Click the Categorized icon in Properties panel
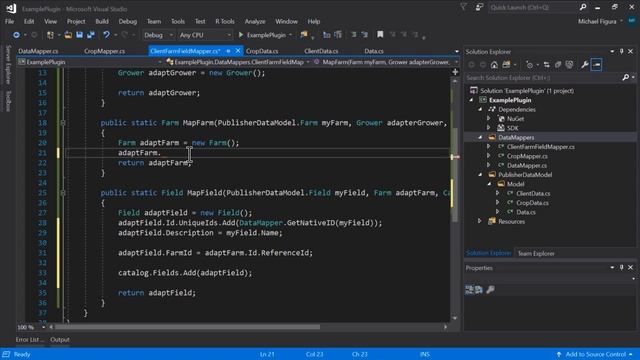The height and width of the screenshot is (360, 640). [x=469, y=289]
